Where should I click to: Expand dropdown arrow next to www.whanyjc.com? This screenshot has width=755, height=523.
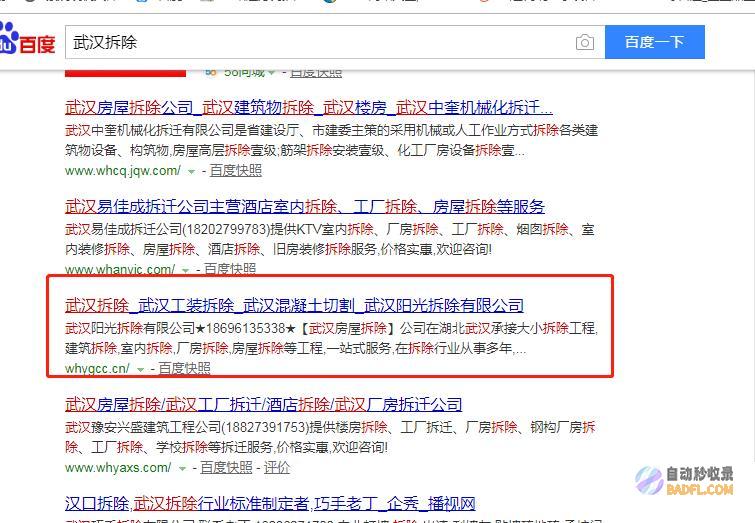click(185, 270)
